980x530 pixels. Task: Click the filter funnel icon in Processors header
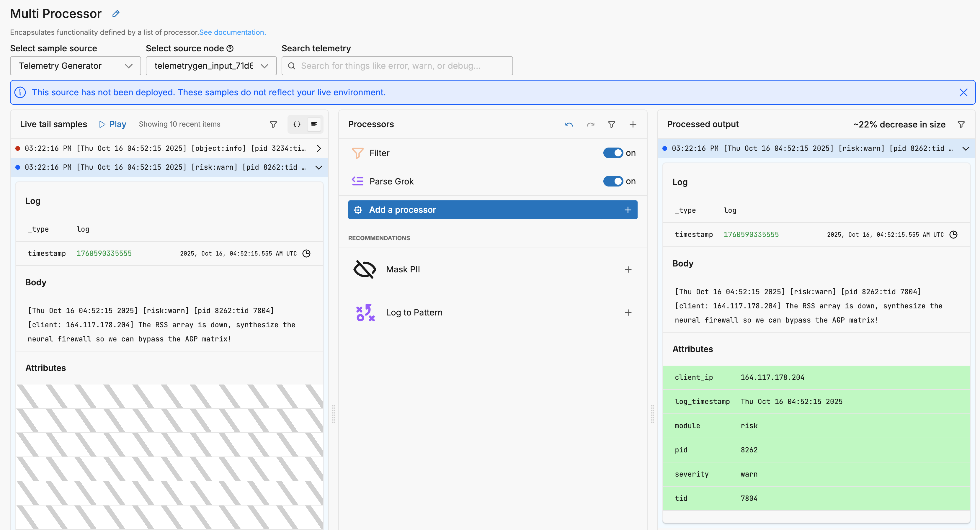[x=611, y=124]
